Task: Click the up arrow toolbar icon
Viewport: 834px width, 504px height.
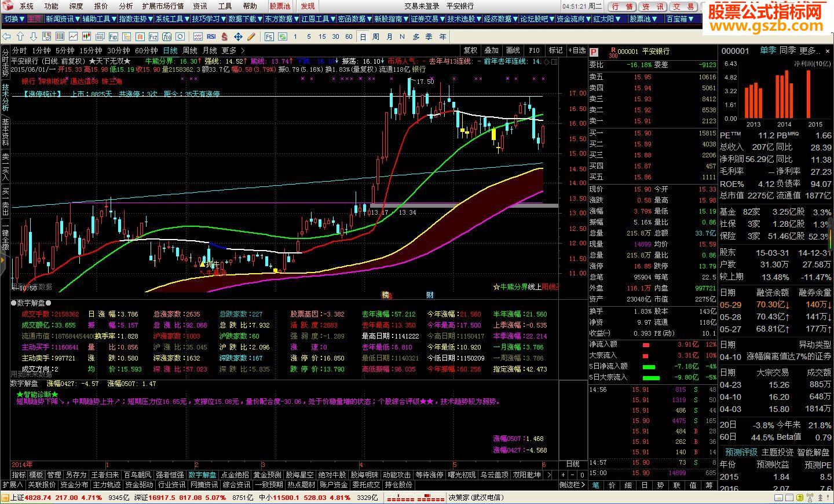Action: tap(20, 36)
